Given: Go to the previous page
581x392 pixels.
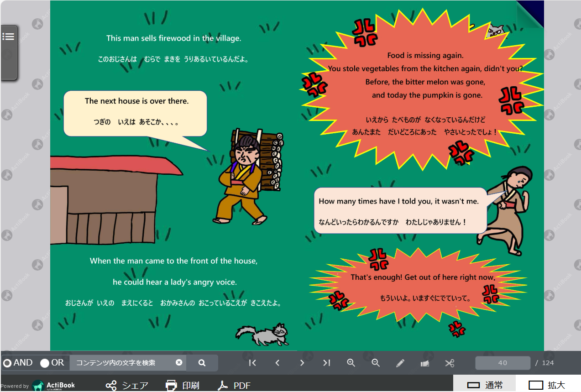Looking at the screenshot, I should coord(277,363).
